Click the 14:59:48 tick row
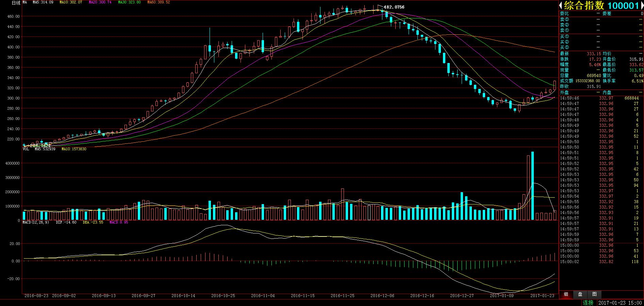 pyautogui.click(x=601, y=120)
